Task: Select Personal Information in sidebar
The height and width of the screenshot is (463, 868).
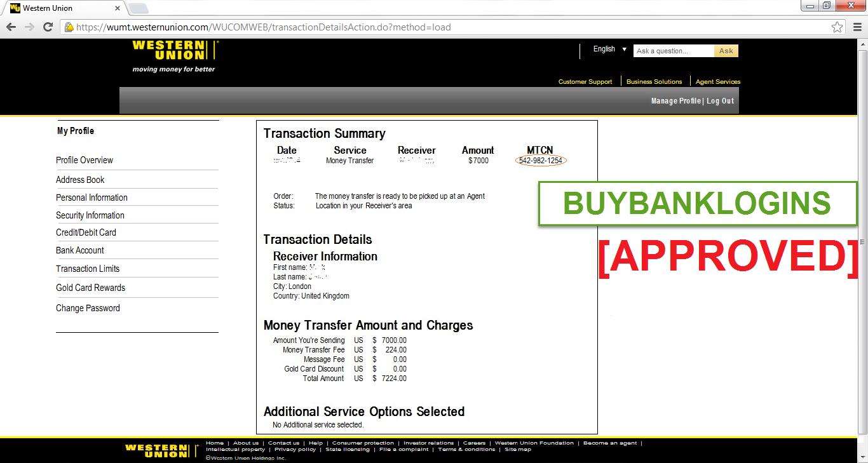Action: pos(92,198)
